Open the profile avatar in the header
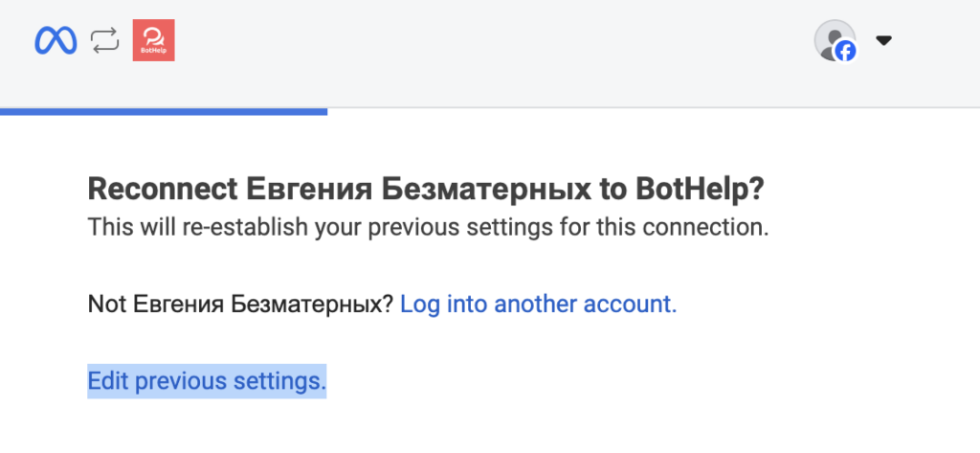 point(832,38)
